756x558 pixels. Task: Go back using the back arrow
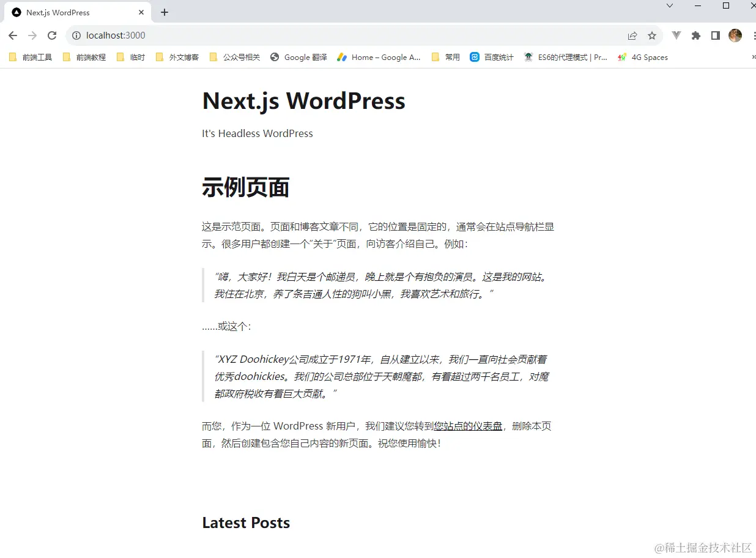pos(13,35)
